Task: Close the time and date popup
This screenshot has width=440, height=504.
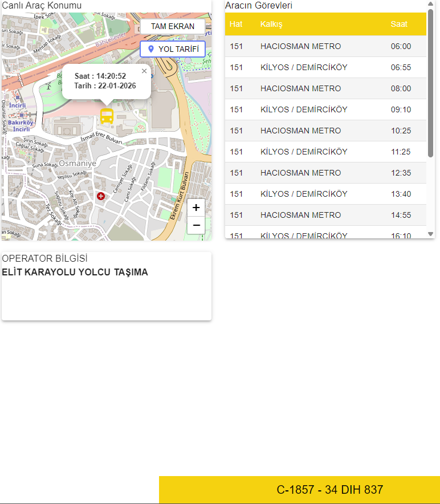Action: click(x=144, y=71)
